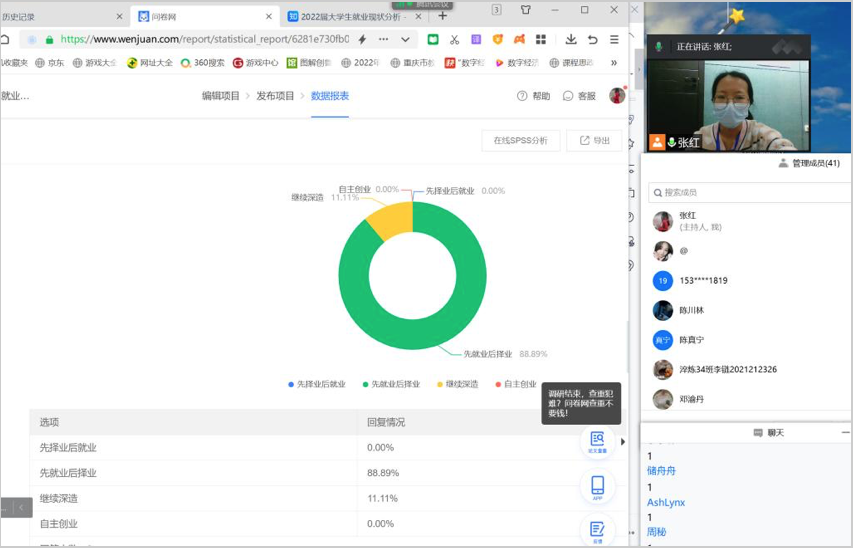The height and width of the screenshot is (554, 854).
Task: Expand more bookmarks with double chevron
Action: [614, 63]
